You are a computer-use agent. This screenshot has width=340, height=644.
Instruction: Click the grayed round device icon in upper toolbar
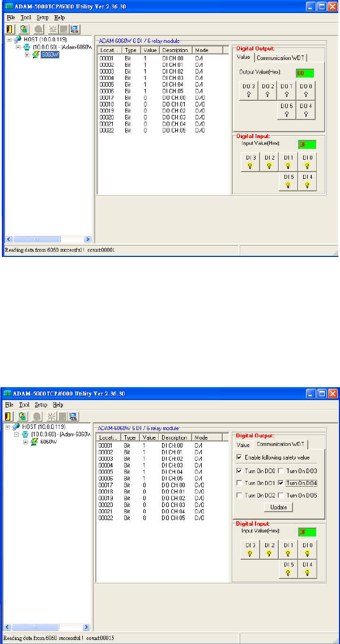(39, 29)
